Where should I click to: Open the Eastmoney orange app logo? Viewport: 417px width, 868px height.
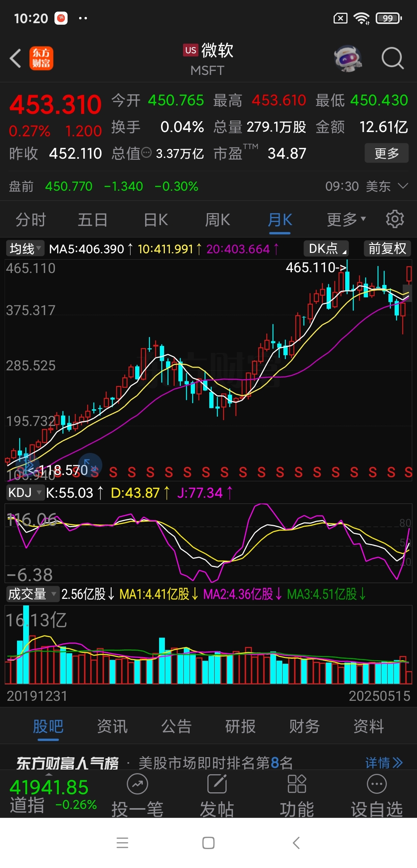41,59
